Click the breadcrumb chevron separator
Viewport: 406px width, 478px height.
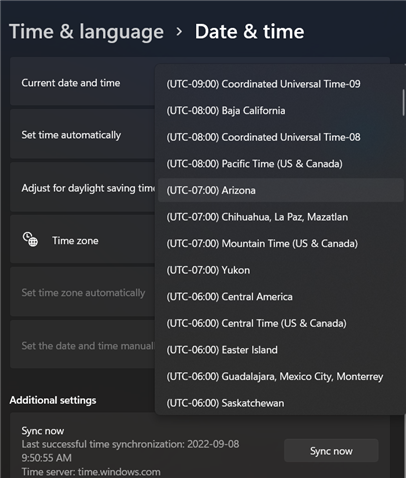(x=179, y=32)
